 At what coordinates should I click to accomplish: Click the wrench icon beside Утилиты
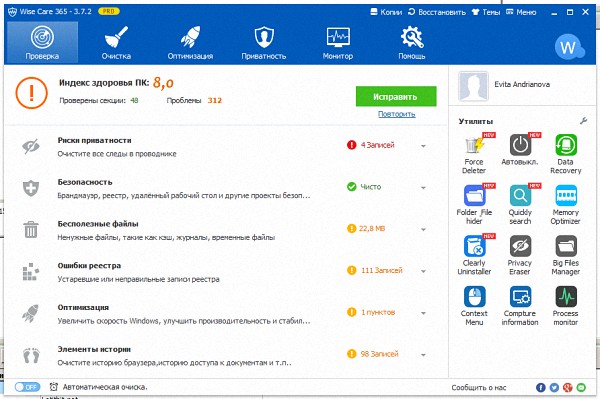(x=583, y=121)
